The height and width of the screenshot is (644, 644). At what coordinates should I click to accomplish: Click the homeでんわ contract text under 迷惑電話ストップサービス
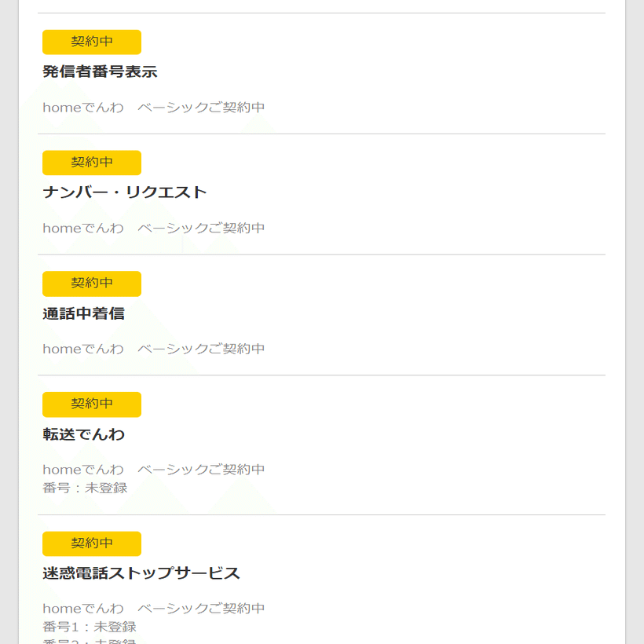(154, 609)
